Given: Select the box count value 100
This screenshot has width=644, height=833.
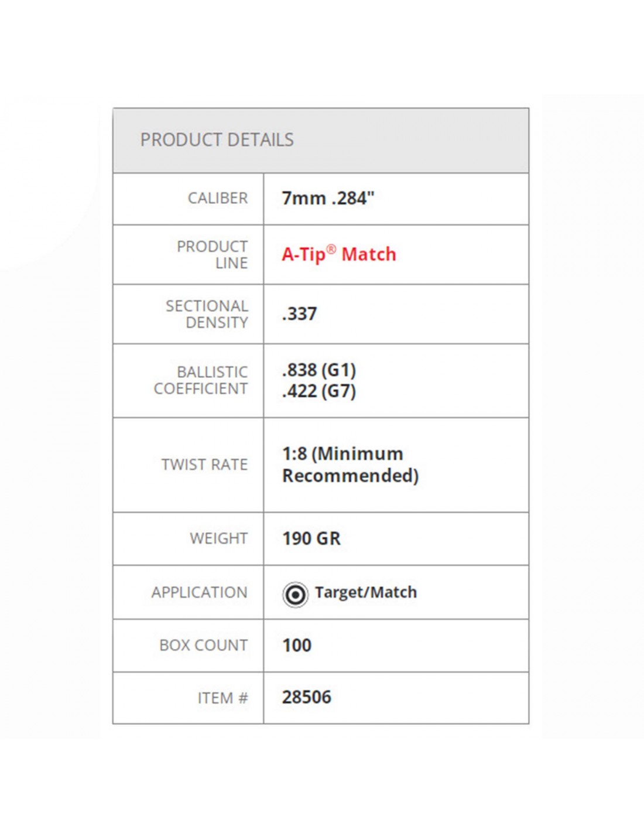Looking at the screenshot, I should coord(297,645).
